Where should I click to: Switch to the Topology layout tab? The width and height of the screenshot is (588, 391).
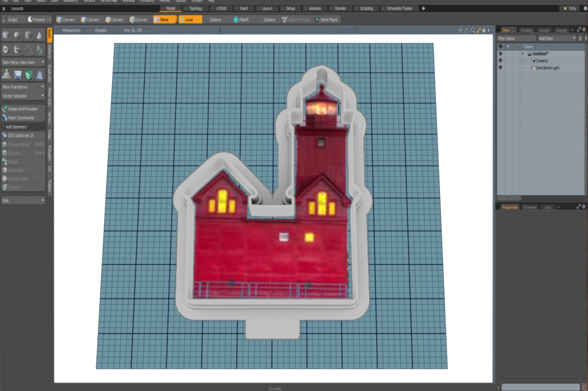click(195, 9)
